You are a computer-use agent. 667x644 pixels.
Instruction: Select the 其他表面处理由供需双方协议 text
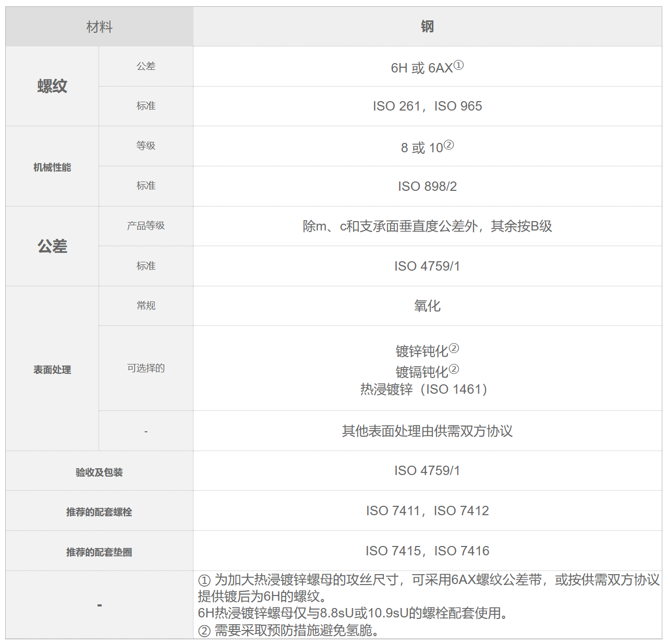pos(427,431)
